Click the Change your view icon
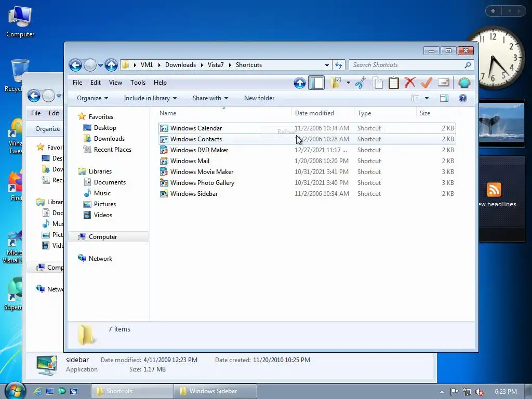 (x=415, y=98)
